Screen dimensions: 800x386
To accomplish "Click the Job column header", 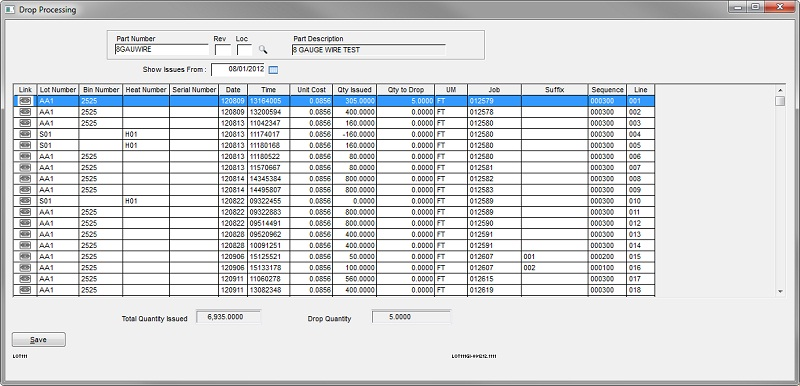I will (x=494, y=90).
